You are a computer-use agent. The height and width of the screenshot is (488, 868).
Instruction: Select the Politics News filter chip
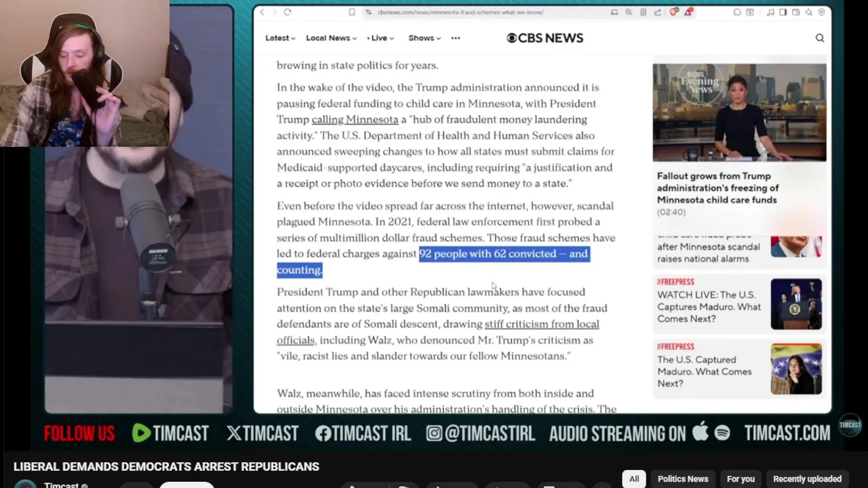[x=683, y=479]
